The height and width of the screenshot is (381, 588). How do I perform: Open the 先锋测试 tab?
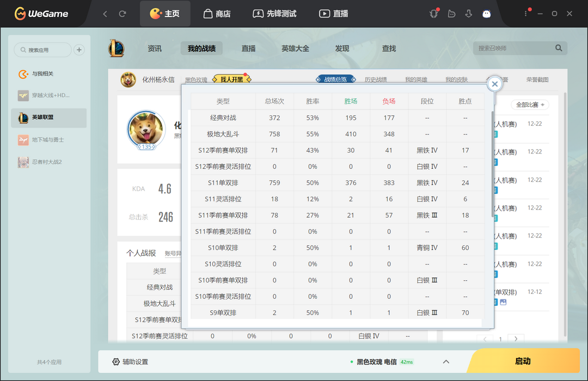[274, 14]
